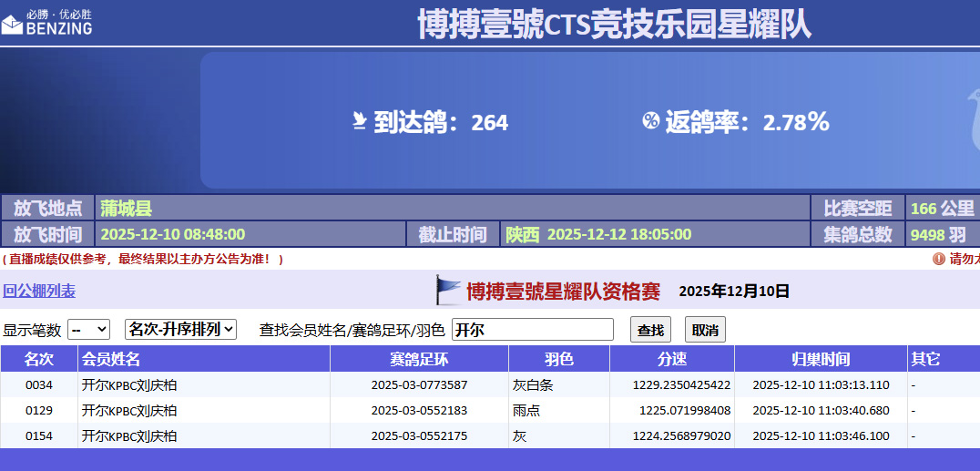Click the 名次 column header
Viewport: 980px width, 471px height.
[39, 359]
